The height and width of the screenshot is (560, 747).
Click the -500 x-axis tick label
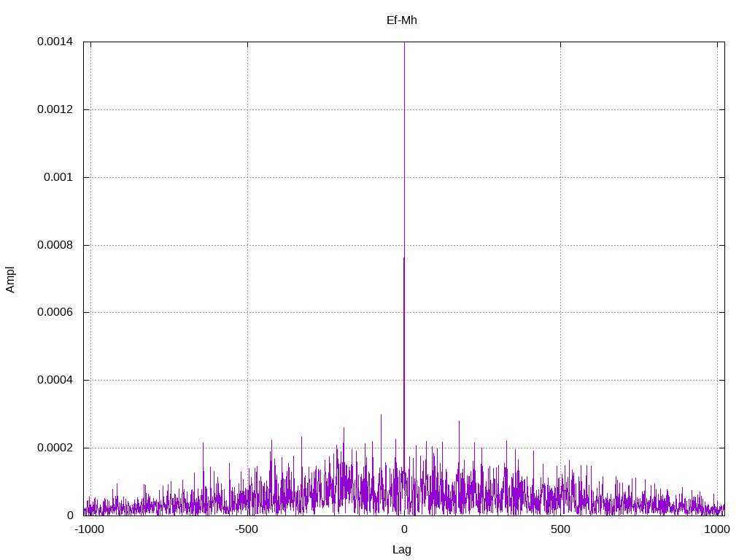(x=247, y=529)
